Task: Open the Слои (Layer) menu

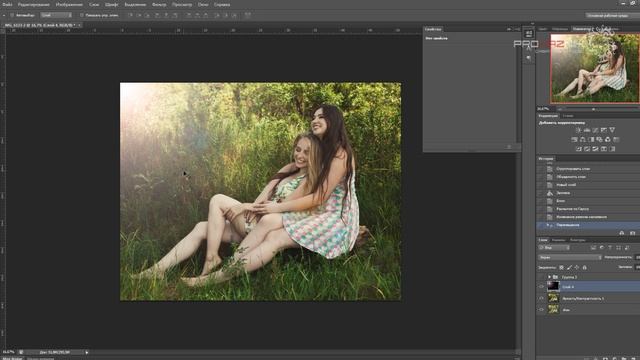Action: coord(94,4)
